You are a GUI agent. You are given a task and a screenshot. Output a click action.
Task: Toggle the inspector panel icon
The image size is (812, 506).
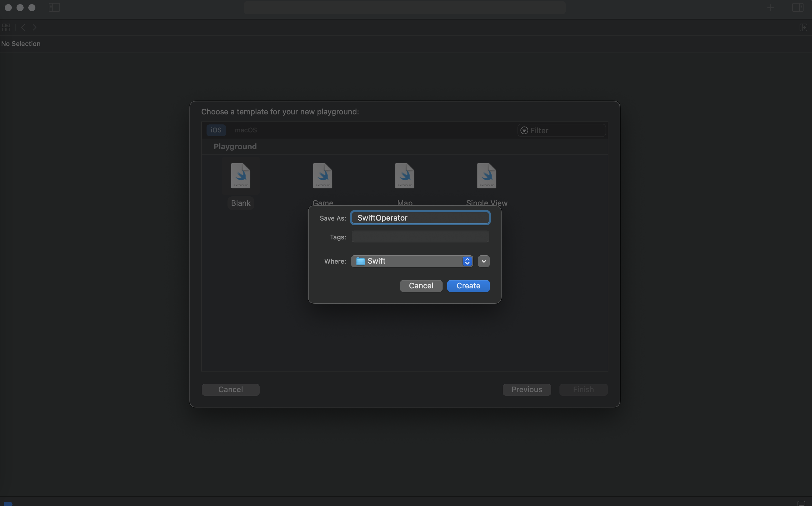pyautogui.click(x=798, y=7)
